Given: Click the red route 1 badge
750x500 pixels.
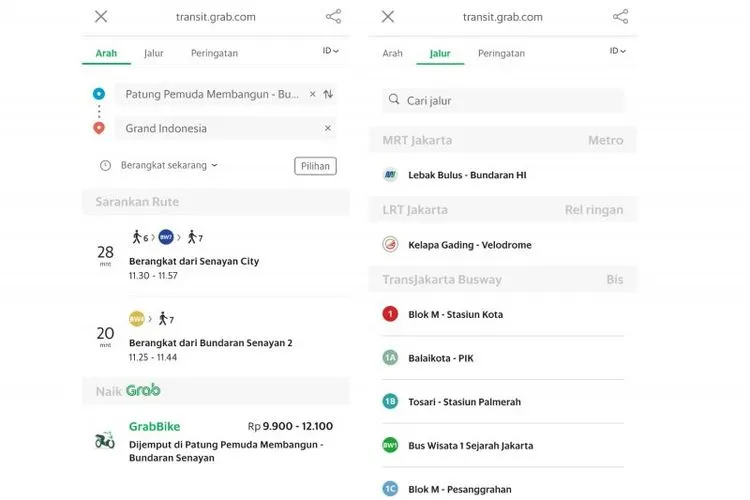Looking at the screenshot, I should (390, 314).
